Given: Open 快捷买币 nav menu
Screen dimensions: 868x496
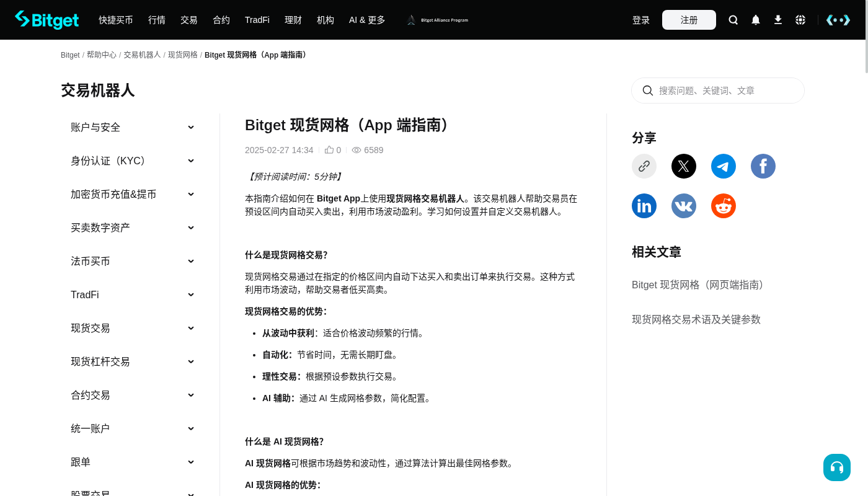Looking at the screenshot, I should click(116, 20).
